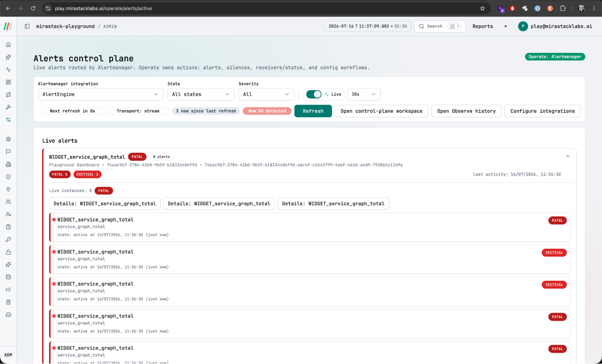Click the green Refresh button

tap(313, 111)
